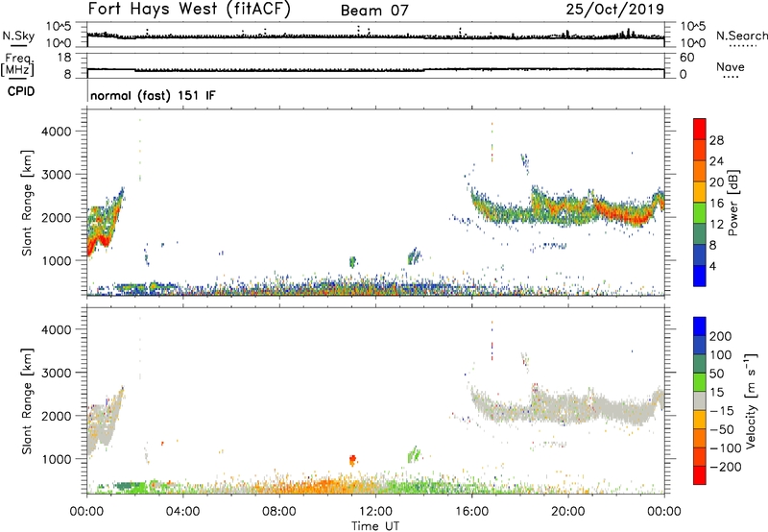Click the '16:00' time tick label
Image resolution: width=768 pixels, height=532 pixels.
point(471,512)
